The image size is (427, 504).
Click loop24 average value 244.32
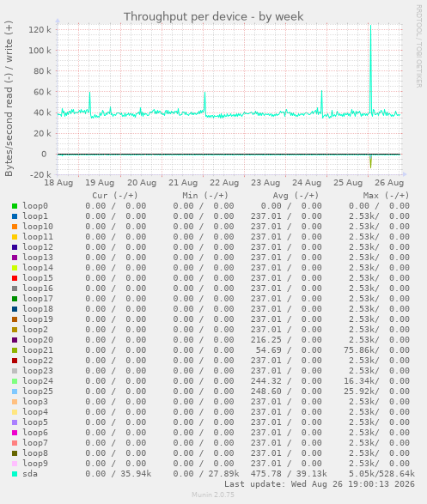[x=266, y=381]
